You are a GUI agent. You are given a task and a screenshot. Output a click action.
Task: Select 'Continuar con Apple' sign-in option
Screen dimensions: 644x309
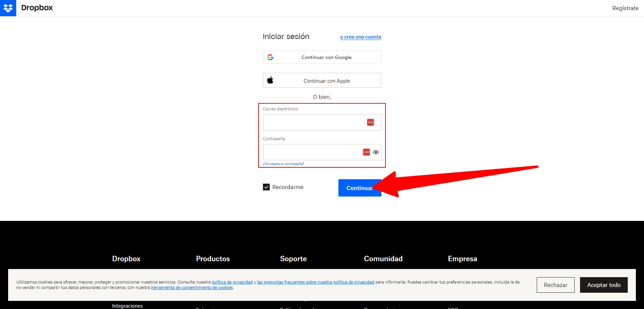(x=321, y=80)
